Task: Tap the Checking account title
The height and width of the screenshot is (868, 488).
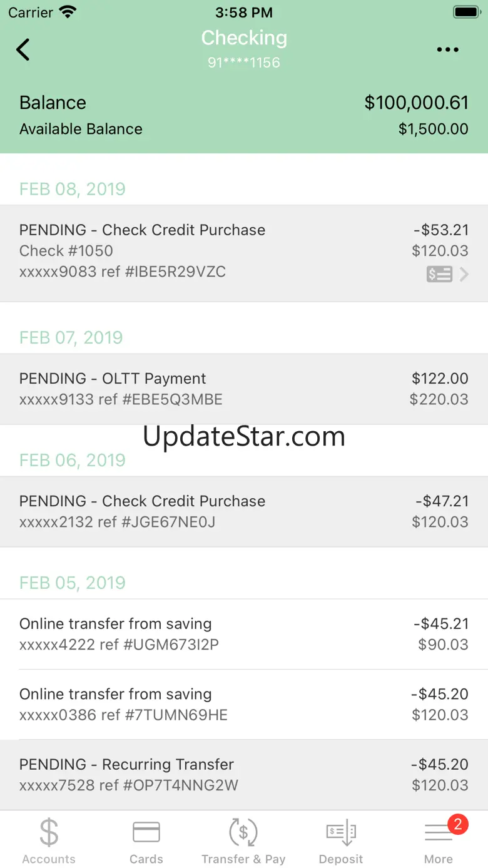Action: click(x=244, y=38)
